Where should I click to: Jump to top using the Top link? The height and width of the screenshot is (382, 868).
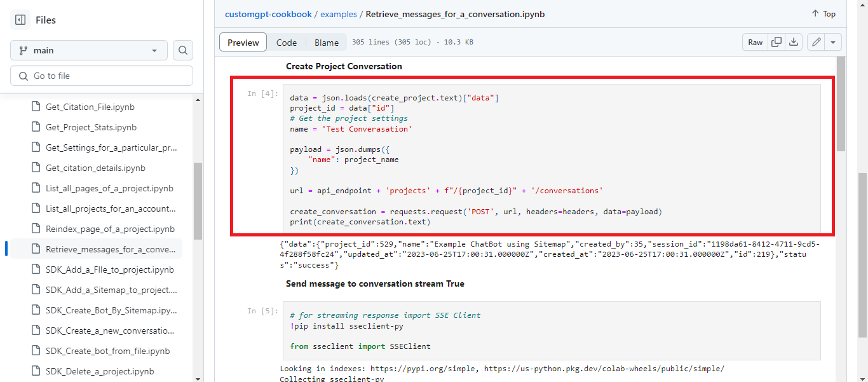coord(823,13)
